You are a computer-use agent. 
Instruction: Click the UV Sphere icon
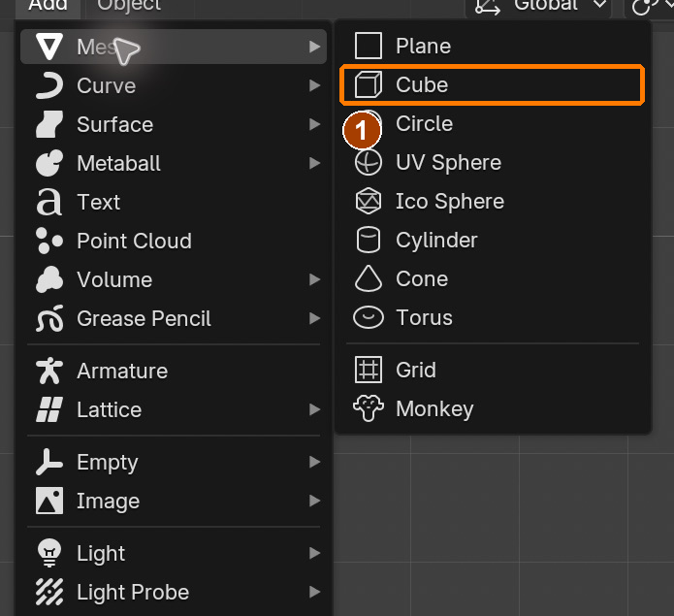click(369, 163)
